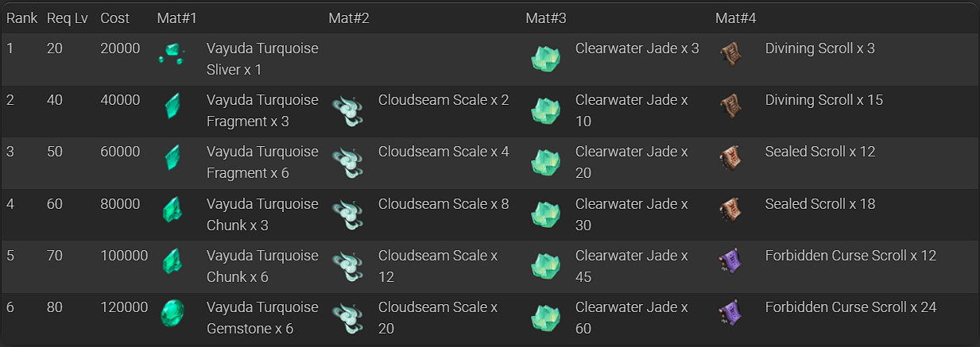Click the Vayuda Turquoise Gemstone icon

[172, 314]
